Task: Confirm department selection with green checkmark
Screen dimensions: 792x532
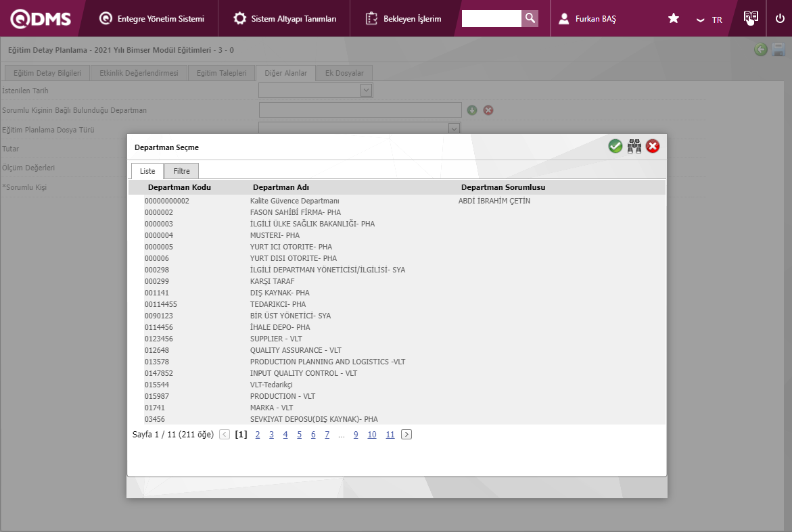Action: (x=615, y=147)
